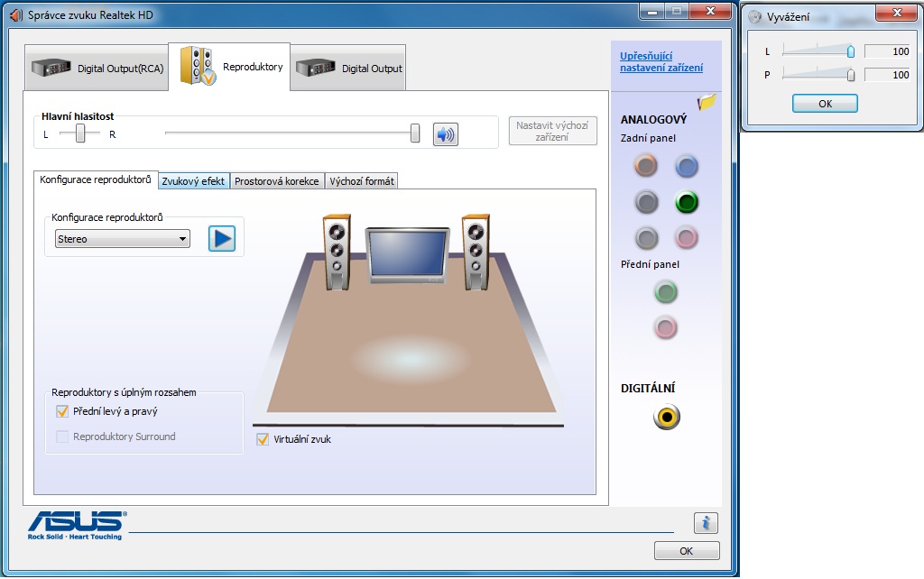Click the light gray rear panel jack
Screen dimensions: 924x579
point(646,239)
